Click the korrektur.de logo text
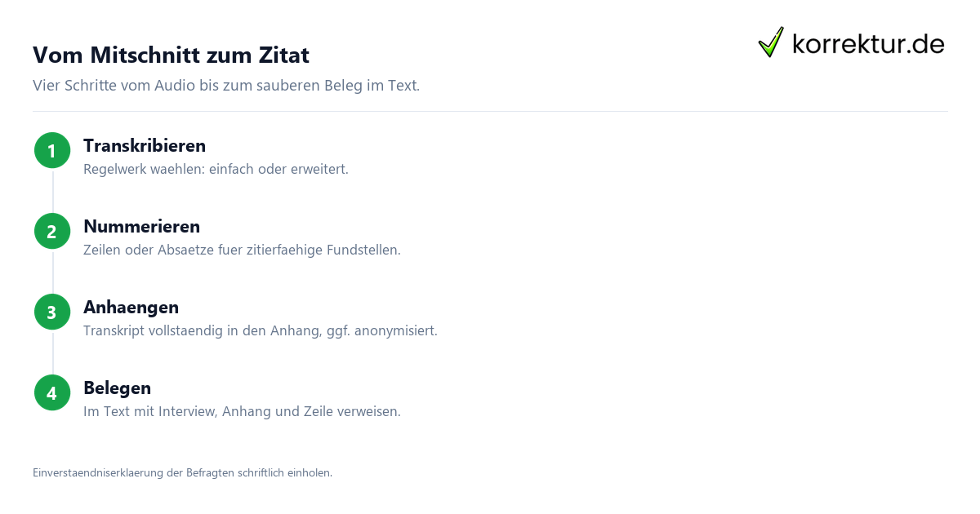The height and width of the screenshot is (514, 980). point(868,43)
